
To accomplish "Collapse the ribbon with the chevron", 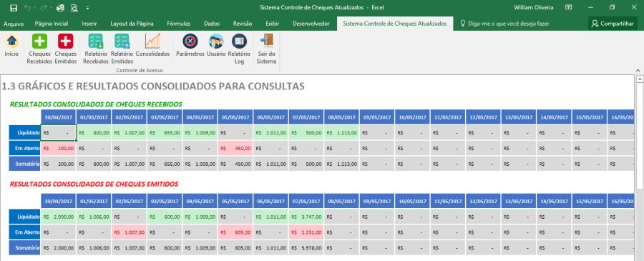I will pos(637,70).
